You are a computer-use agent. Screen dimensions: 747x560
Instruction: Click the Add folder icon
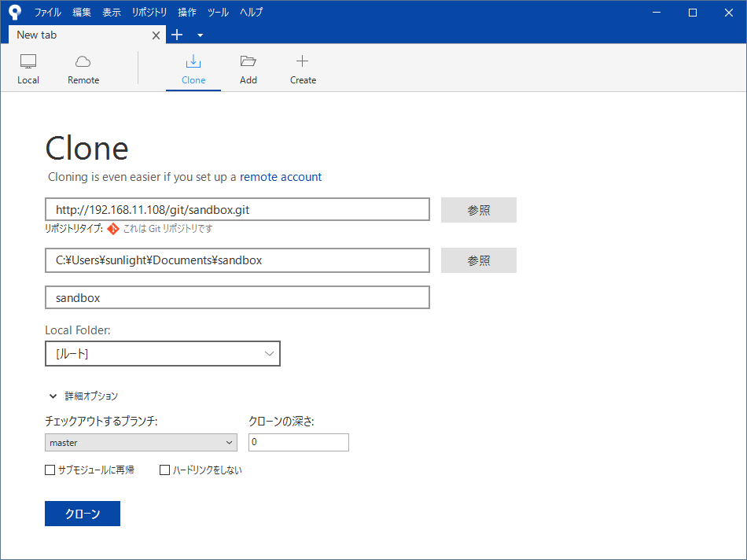click(x=248, y=62)
